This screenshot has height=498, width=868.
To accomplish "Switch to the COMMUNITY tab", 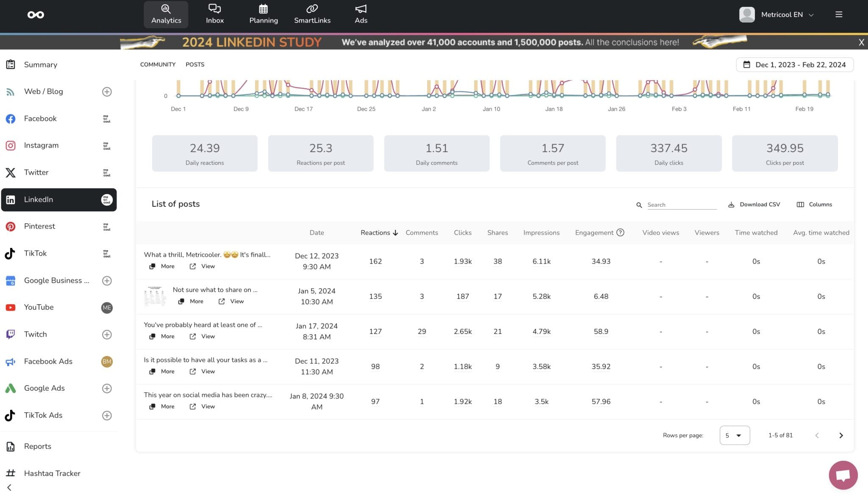I will click(158, 64).
